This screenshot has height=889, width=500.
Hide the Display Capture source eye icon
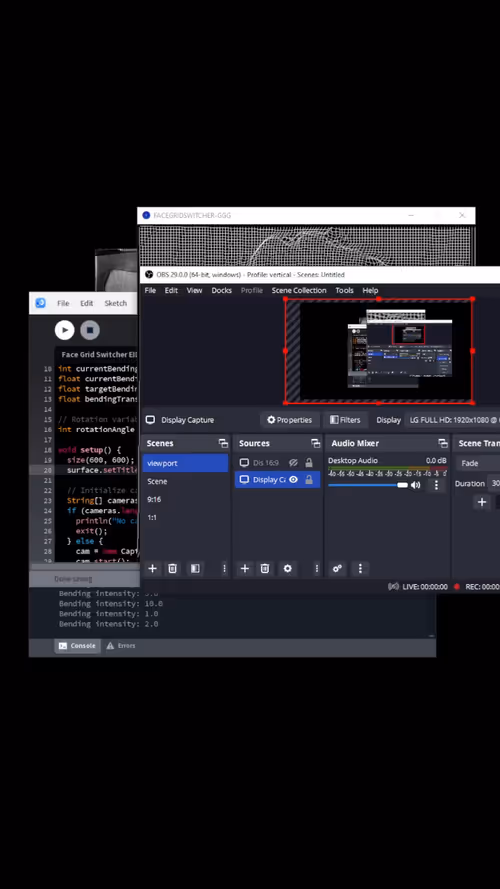pos(293,480)
